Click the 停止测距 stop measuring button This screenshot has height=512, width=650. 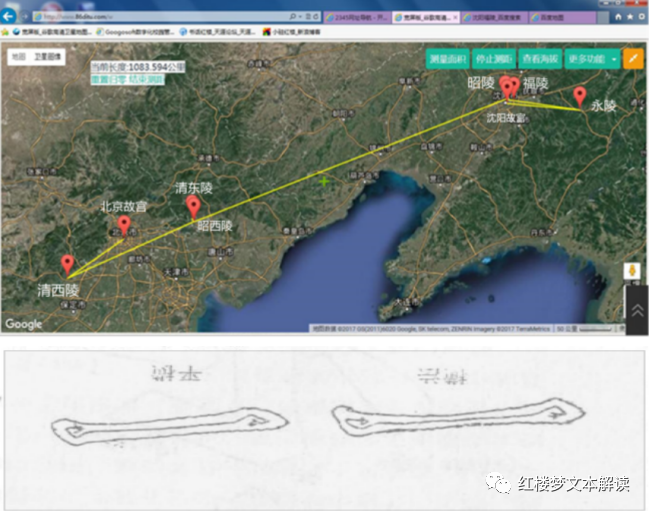tap(493, 59)
